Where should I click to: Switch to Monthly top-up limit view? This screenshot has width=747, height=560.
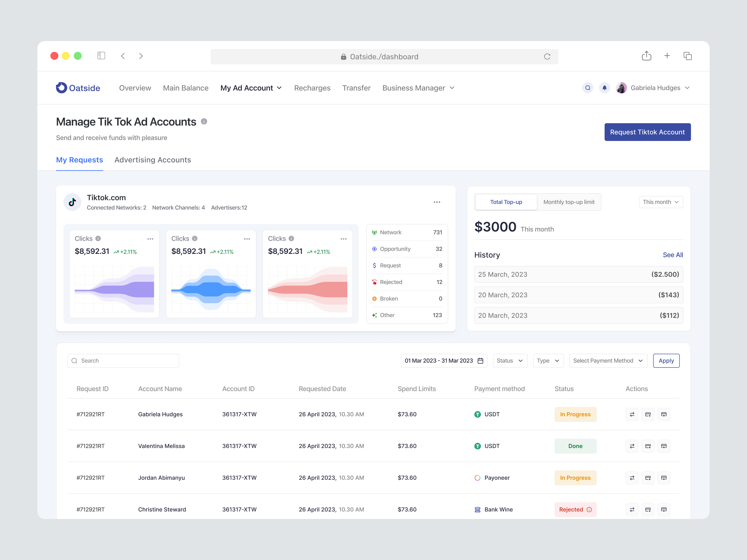pos(569,202)
